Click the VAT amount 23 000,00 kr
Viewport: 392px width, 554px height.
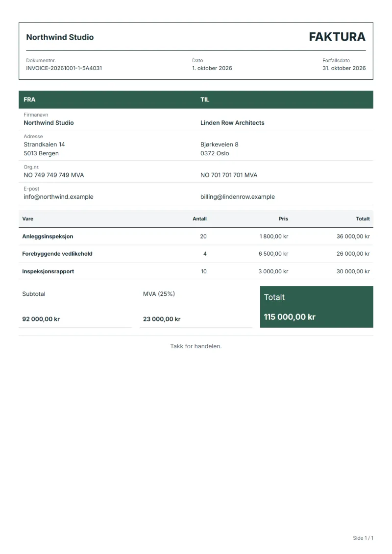click(x=162, y=319)
